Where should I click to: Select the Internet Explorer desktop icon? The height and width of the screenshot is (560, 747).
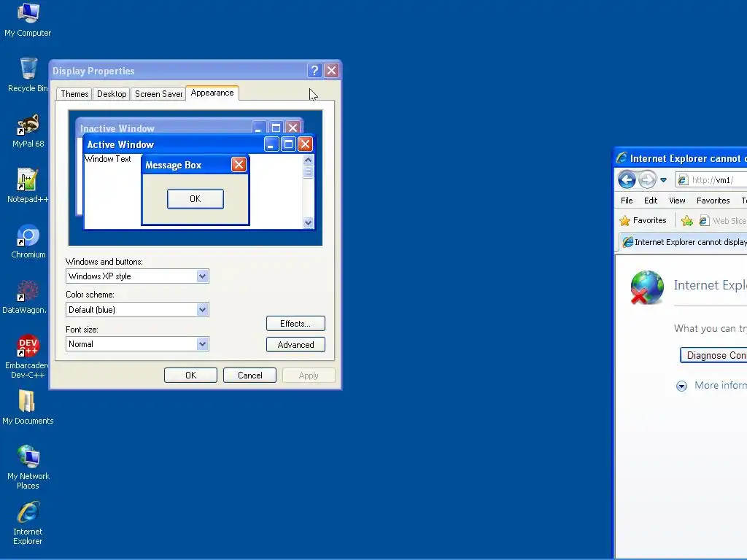(28, 523)
